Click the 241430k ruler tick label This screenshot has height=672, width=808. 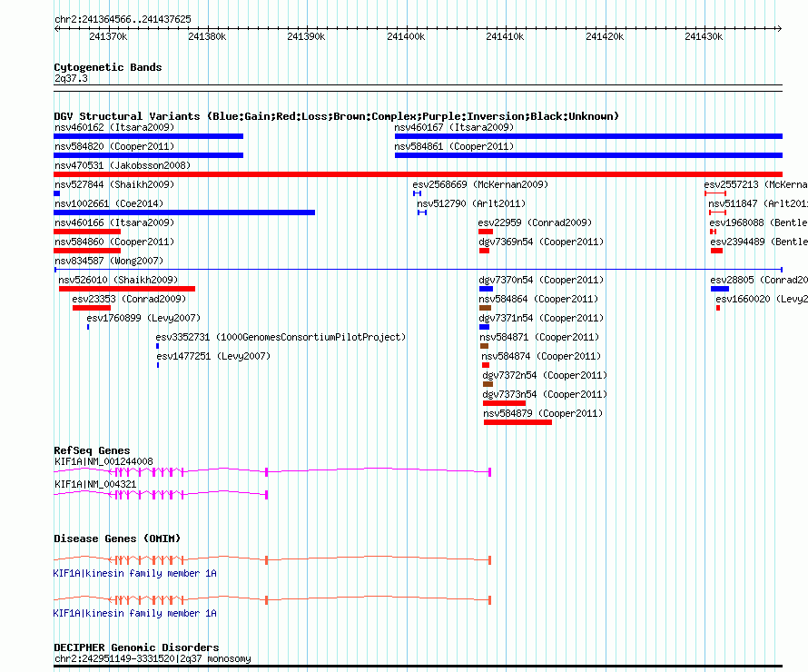click(704, 36)
